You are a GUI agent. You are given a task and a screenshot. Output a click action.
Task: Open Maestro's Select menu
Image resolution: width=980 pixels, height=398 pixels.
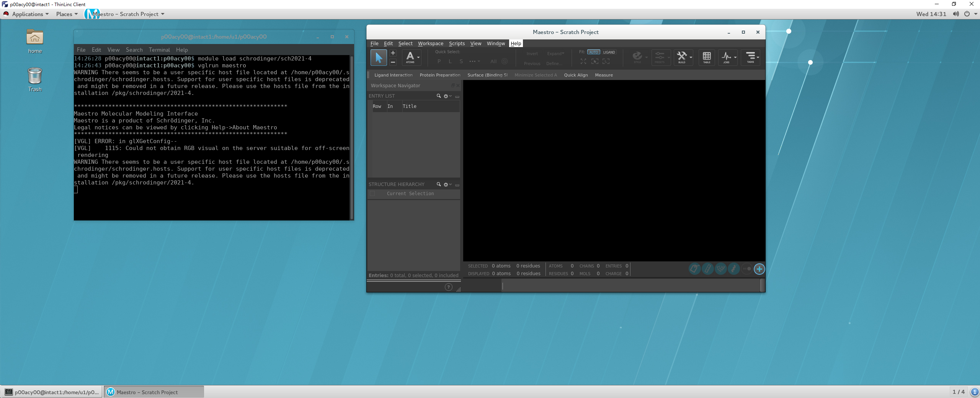pyautogui.click(x=405, y=44)
